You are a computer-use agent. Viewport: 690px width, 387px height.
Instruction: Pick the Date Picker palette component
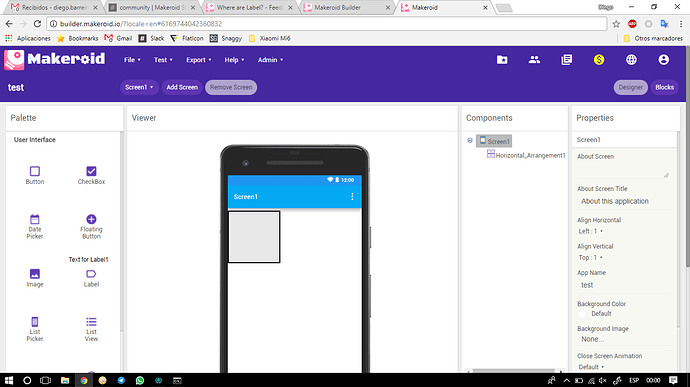click(35, 226)
